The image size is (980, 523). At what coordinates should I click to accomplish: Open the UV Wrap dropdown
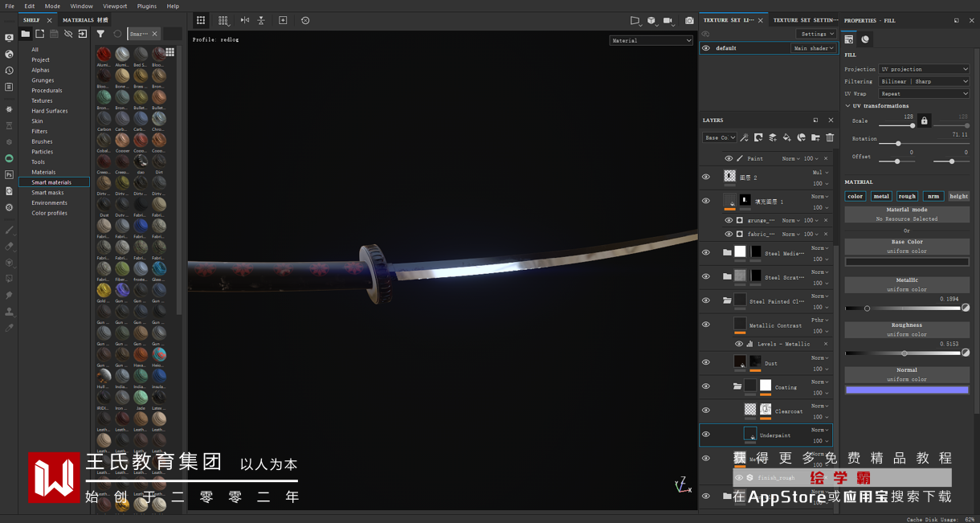pyautogui.click(x=924, y=93)
